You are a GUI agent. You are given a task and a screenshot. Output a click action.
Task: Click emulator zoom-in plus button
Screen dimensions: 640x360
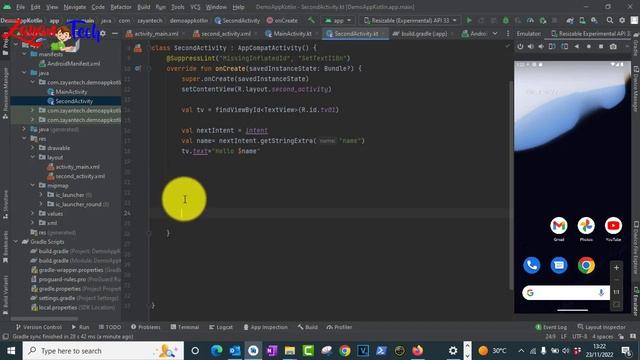pyautogui.click(x=616, y=268)
